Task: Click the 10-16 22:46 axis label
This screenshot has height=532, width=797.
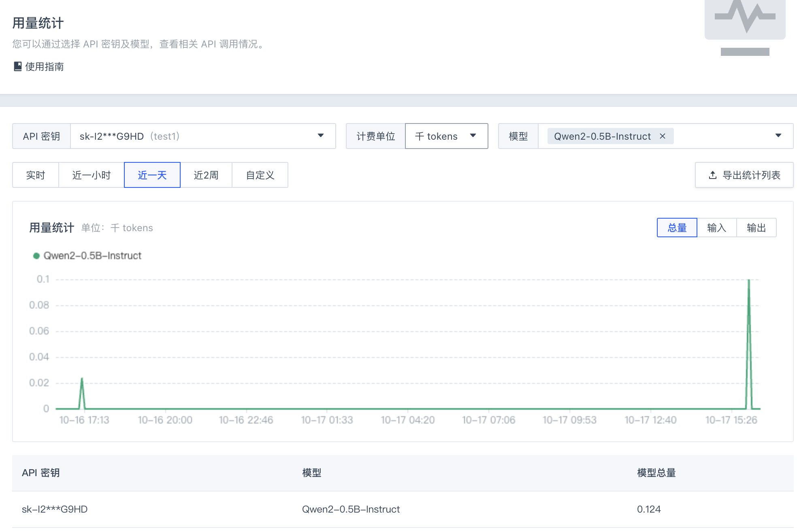Action: pos(246,420)
